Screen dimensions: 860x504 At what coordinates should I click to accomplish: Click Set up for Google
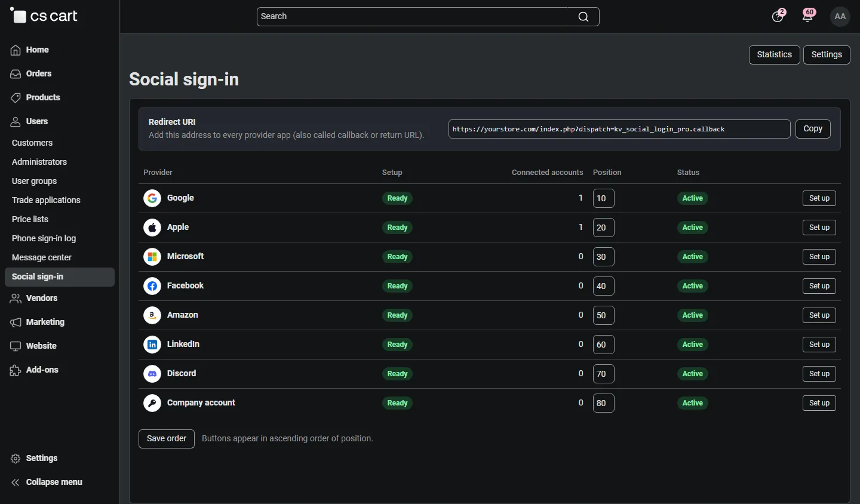819,198
